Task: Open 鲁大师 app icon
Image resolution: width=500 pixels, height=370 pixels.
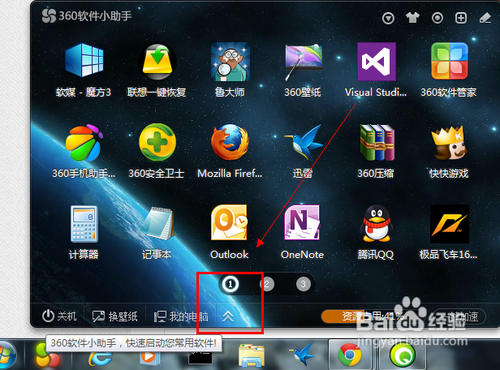Action: coord(230,62)
